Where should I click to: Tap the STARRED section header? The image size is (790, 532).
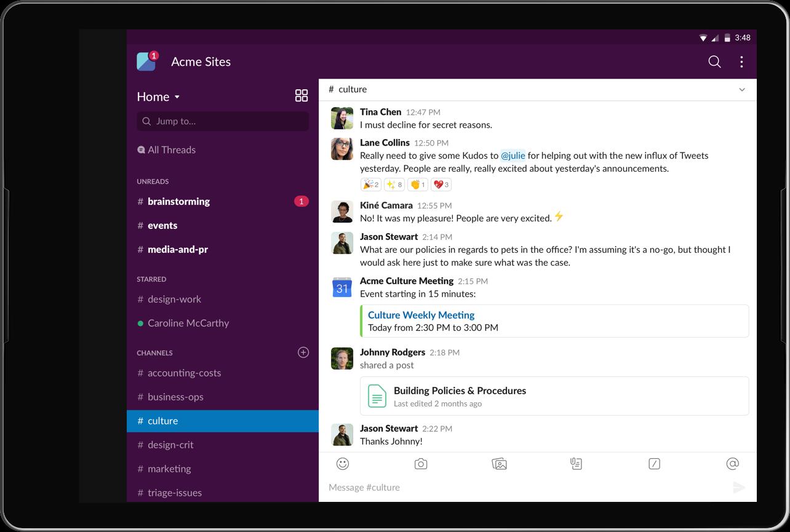point(151,279)
